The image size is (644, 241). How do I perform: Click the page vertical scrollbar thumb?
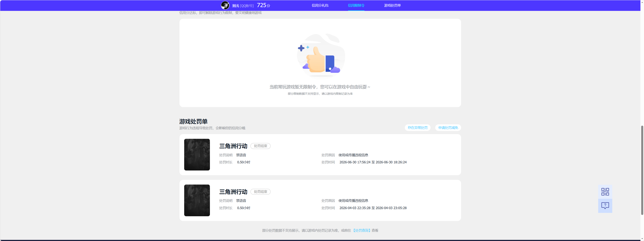pyautogui.click(x=642, y=170)
